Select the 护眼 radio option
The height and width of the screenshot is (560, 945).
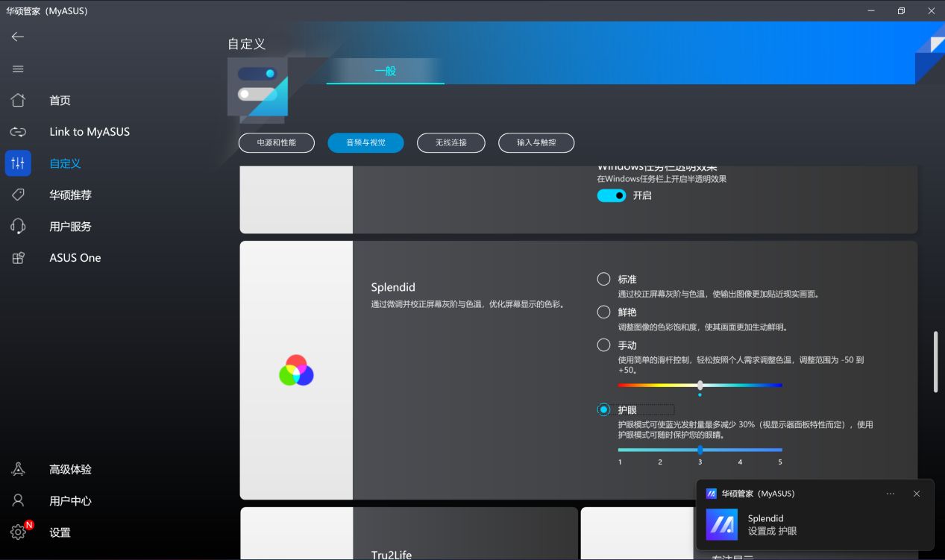pyautogui.click(x=604, y=410)
